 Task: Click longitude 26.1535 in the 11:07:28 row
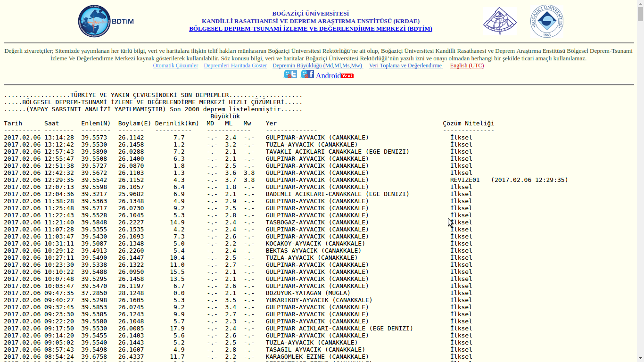pyautogui.click(x=131, y=230)
